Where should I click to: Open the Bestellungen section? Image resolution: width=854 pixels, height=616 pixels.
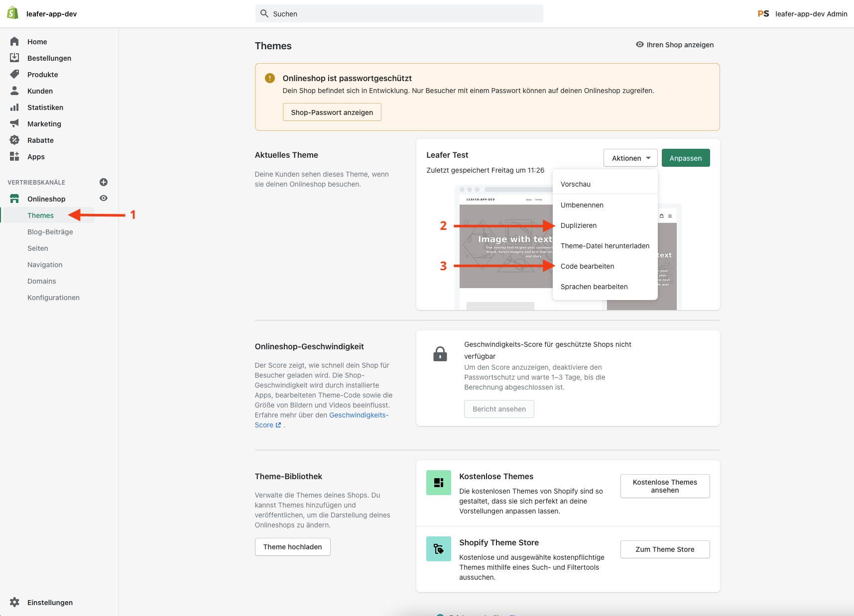[x=49, y=58]
